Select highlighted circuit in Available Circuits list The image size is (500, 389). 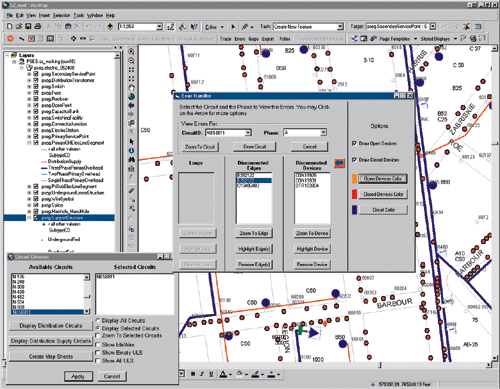coord(47,312)
